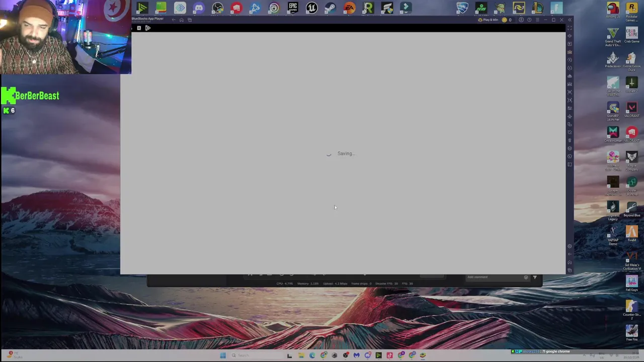Viewport: 644px width, 362px height.
Task: Click the BlueStacks back arrow button
Action: [x=174, y=20]
